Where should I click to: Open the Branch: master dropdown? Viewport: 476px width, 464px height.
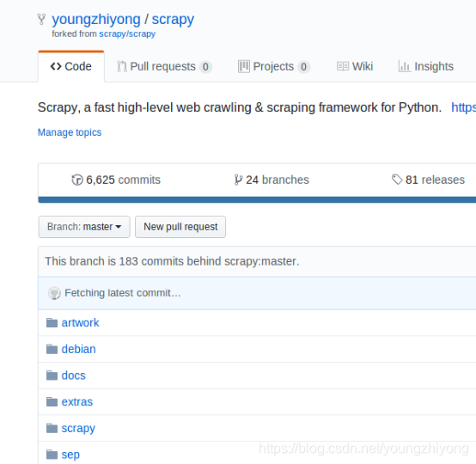[x=84, y=227]
